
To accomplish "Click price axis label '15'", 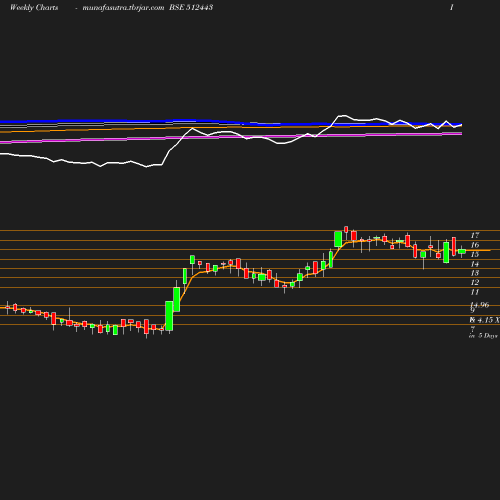I will click(475, 254).
